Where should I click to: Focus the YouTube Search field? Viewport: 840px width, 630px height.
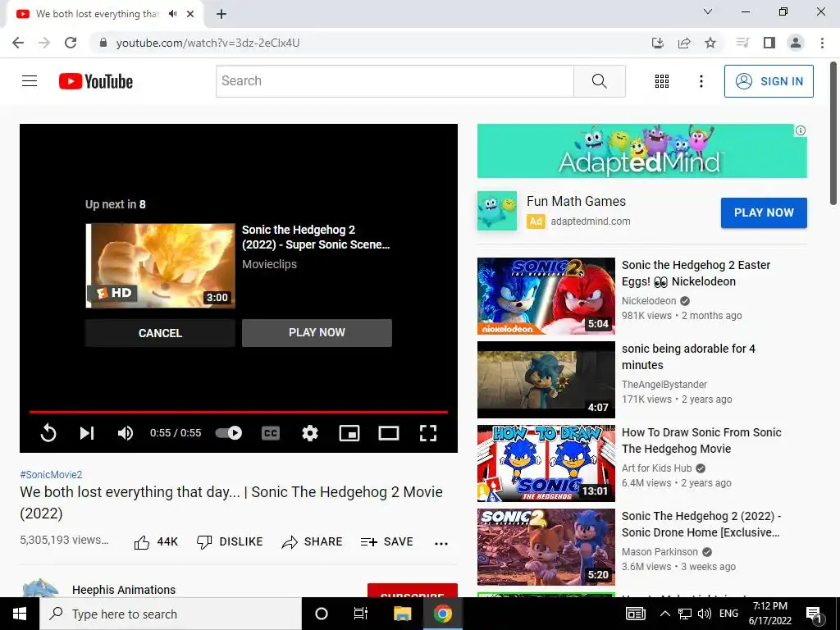[x=395, y=81]
